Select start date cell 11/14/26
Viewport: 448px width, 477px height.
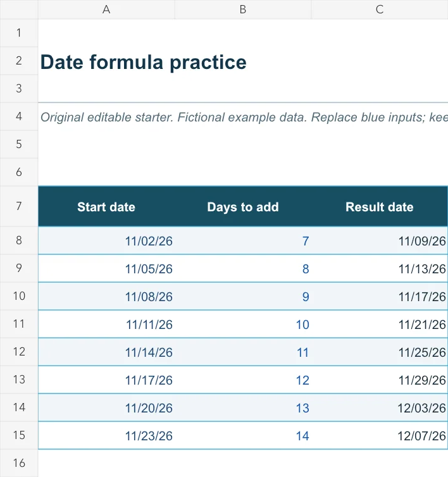point(106,352)
